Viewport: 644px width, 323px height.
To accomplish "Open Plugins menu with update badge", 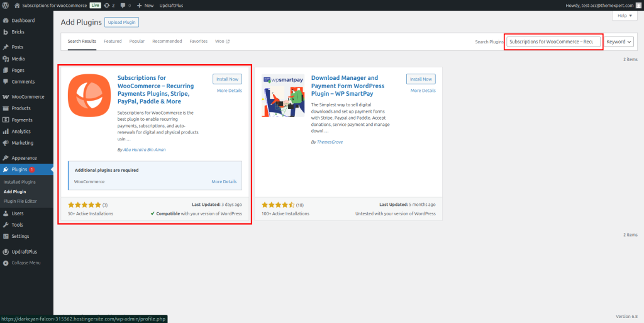I will click(x=26, y=169).
